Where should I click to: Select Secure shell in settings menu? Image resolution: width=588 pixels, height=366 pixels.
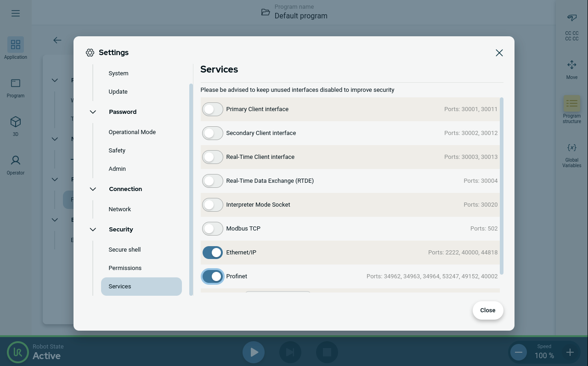click(x=124, y=250)
